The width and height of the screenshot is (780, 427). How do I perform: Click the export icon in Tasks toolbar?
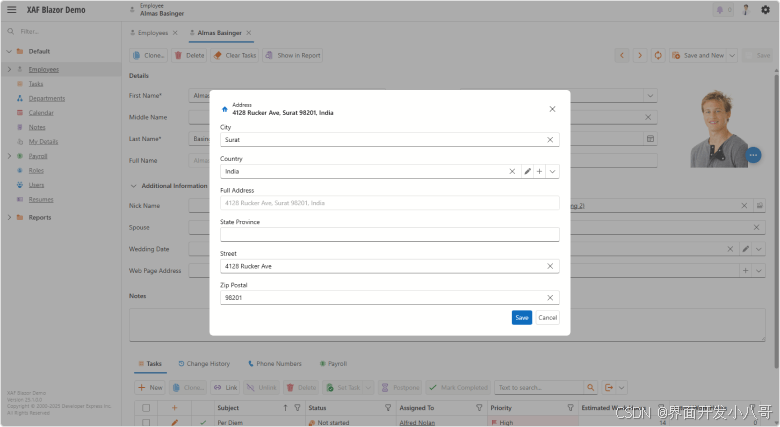tap(608, 387)
